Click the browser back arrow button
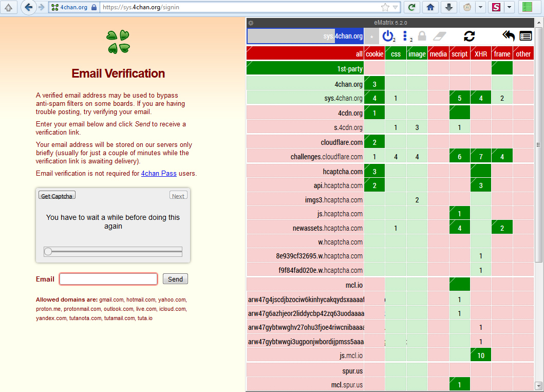The image size is (544, 392). pyautogui.click(x=28, y=7)
